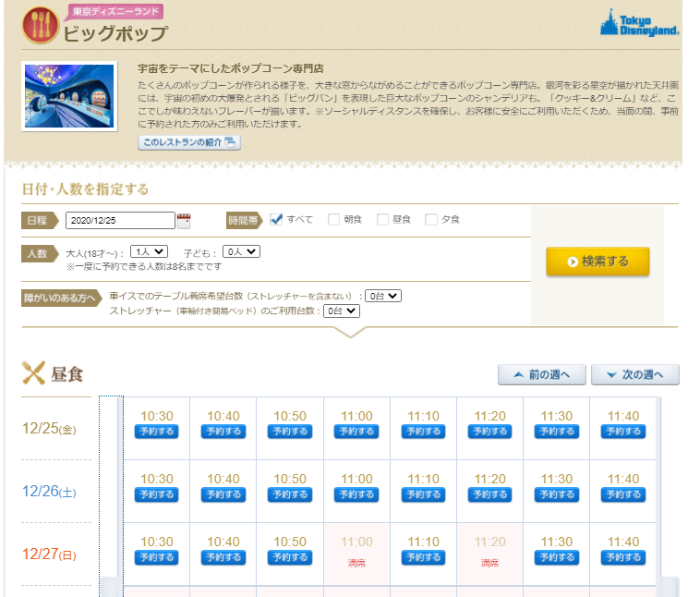Reserve 10:50 on 12/27
This screenshot has width=700, height=597.
click(290, 557)
